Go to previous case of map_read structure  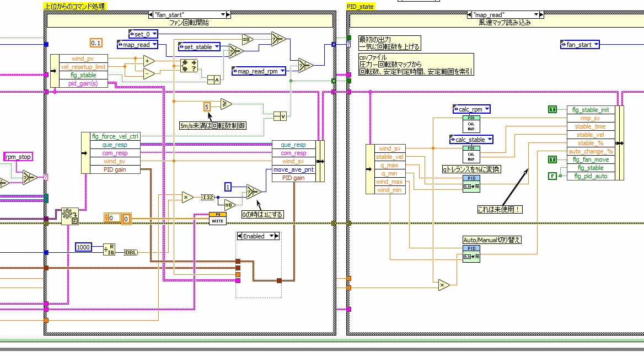(x=469, y=14)
